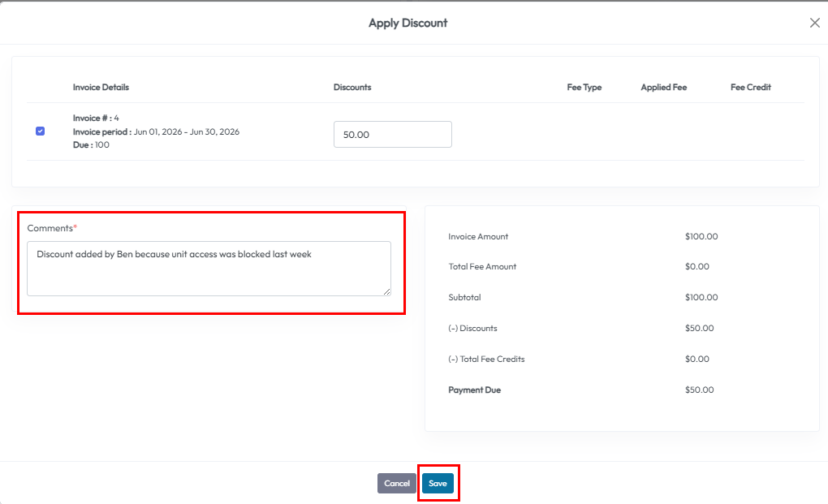
Task: Click the Due: 100 text
Action: (91, 144)
